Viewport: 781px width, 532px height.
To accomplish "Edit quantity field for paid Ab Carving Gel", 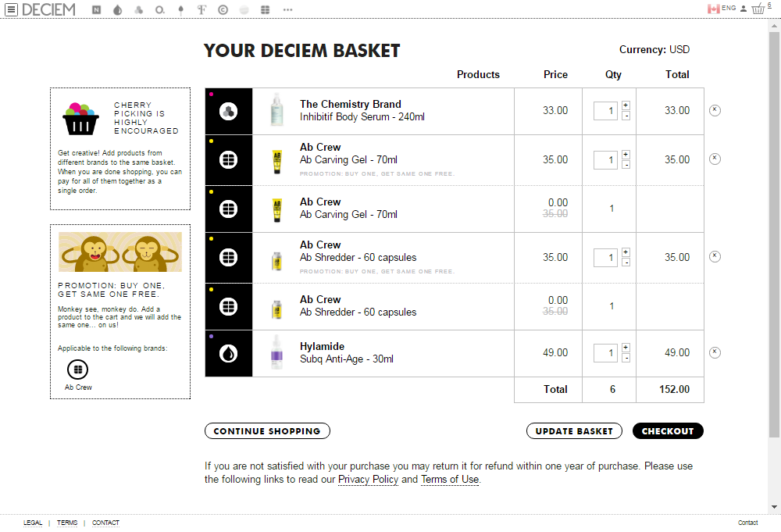I will point(605,160).
